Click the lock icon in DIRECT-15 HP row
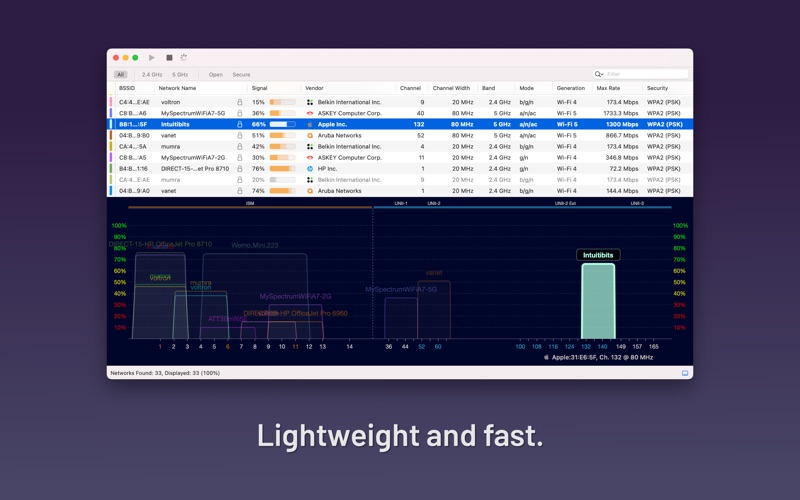 pyautogui.click(x=240, y=169)
